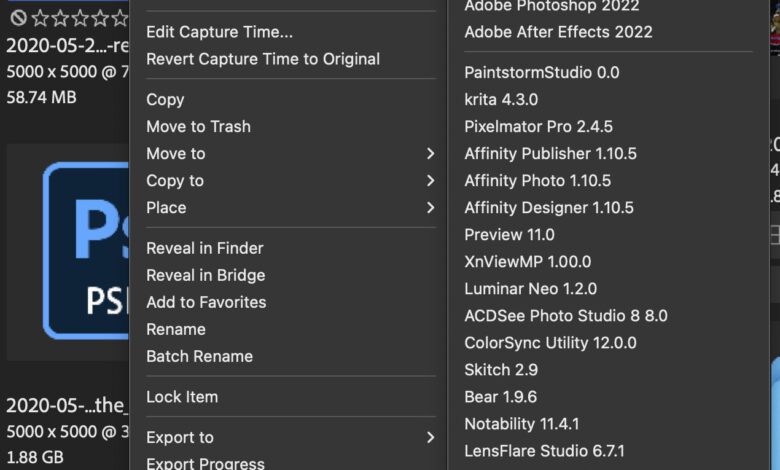Open with Affinity Photo 1.10.5

(537, 181)
